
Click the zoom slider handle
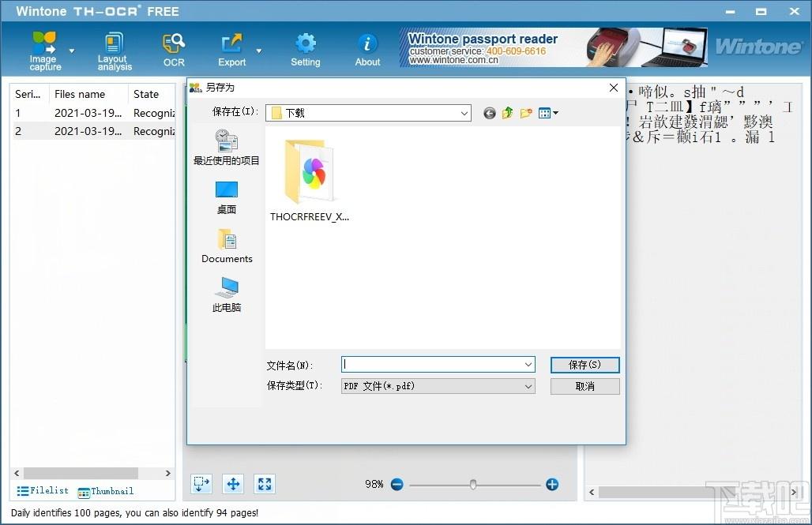(473, 484)
